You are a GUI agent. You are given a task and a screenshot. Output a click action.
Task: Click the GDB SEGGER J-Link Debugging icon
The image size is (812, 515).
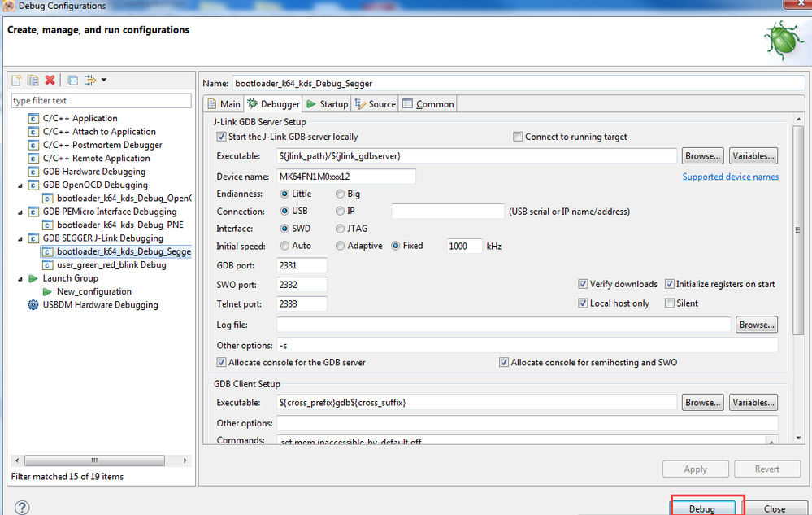click(x=33, y=238)
